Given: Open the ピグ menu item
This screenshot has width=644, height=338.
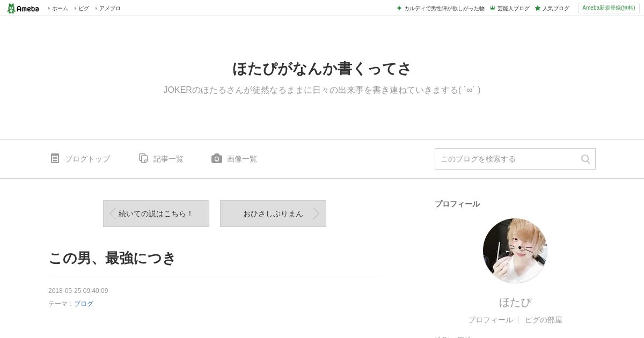Looking at the screenshot, I should click(84, 9).
